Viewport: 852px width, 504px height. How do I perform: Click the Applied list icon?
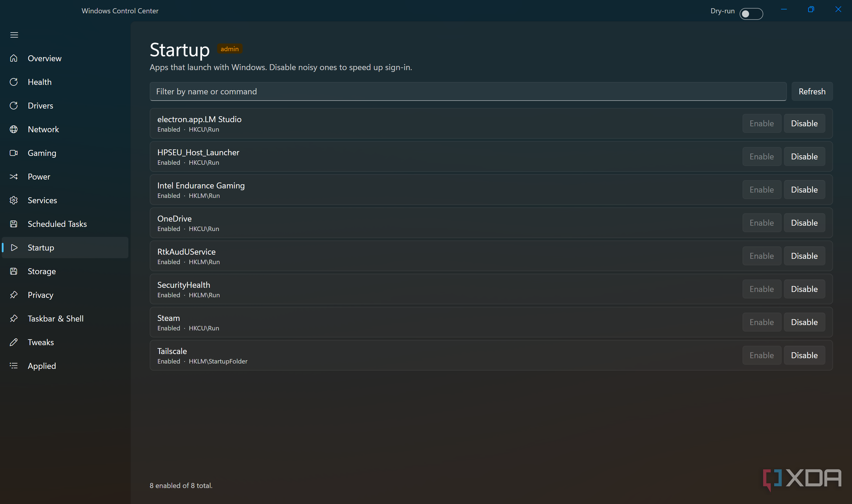click(14, 366)
